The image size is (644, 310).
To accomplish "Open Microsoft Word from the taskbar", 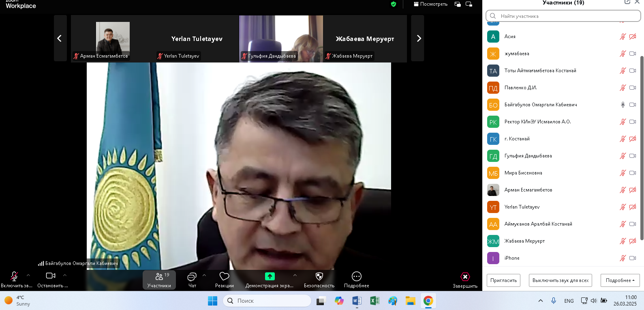I will pyautogui.click(x=357, y=301).
